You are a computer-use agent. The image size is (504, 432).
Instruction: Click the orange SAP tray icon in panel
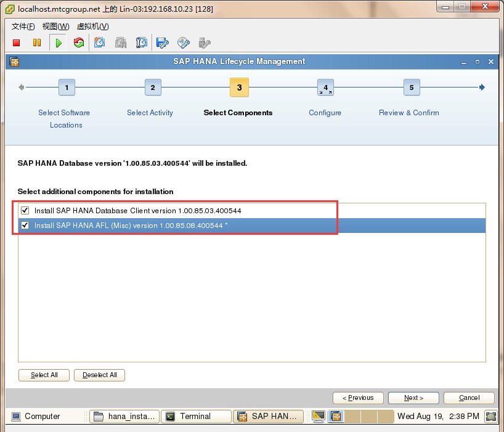336,417
